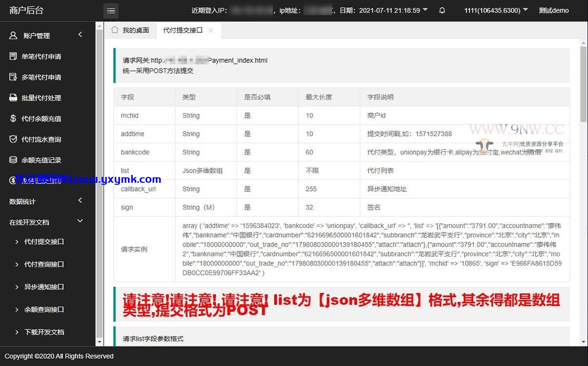This screenshot has height=366, width=588.
Task: Click the 账户管理 user icon
Action: point(14,35)
